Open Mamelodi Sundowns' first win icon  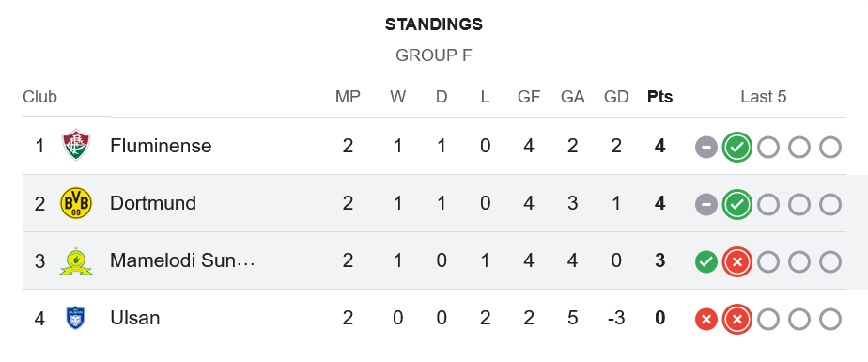click(x=706, y=262)
